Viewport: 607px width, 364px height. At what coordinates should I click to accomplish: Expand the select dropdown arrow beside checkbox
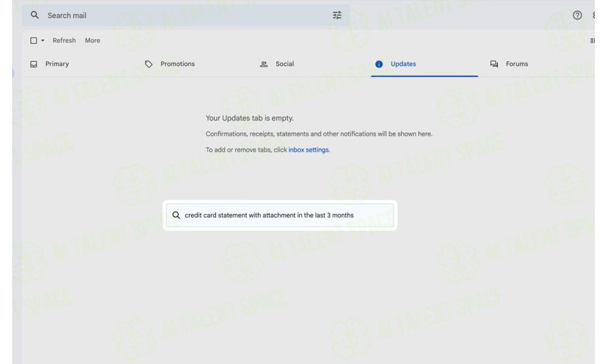(x=42, y=40)
